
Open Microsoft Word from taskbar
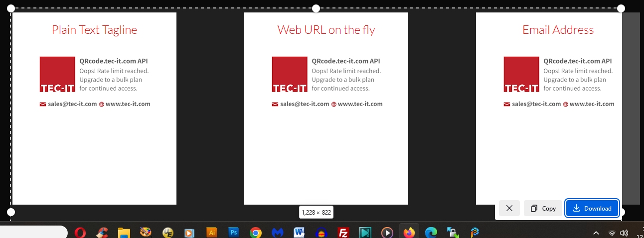pos(299,233)
